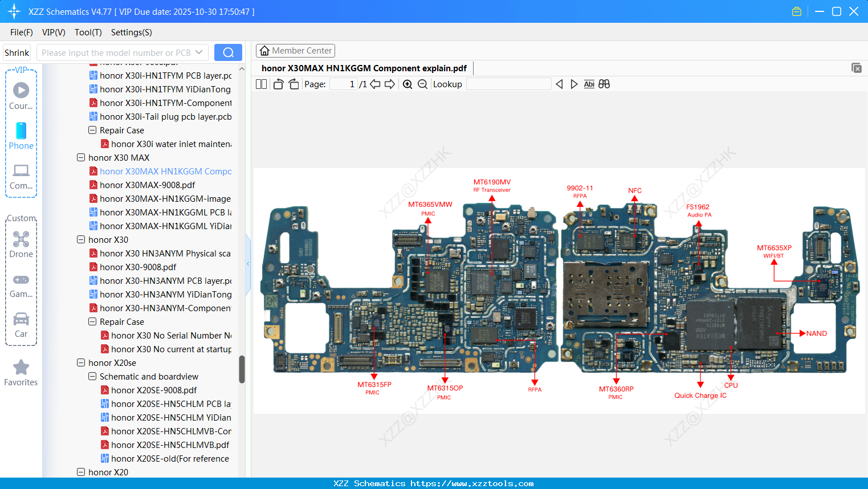Screen dimensions: 868x489
Task: Collapse Repair Case under honor X30i
Action: tap(92, 130)
